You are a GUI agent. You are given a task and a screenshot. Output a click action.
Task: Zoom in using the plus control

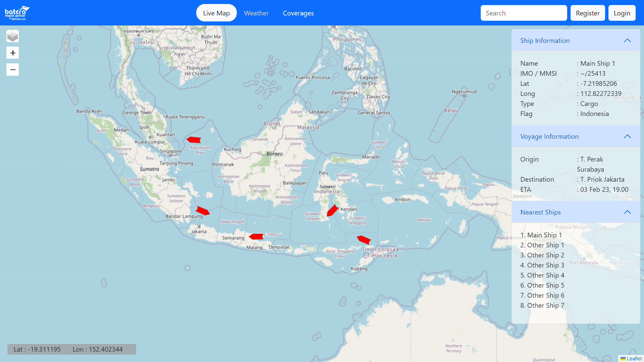pos(12,53)
